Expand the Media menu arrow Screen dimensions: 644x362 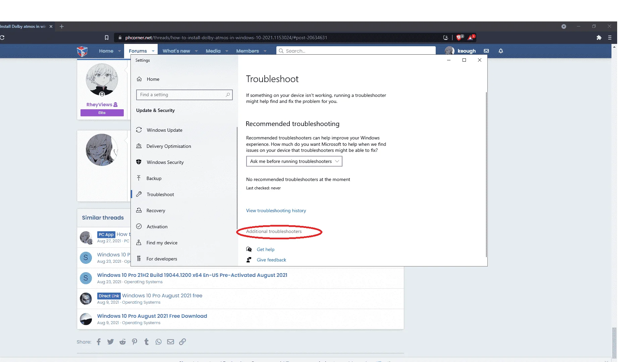point(227,51)
